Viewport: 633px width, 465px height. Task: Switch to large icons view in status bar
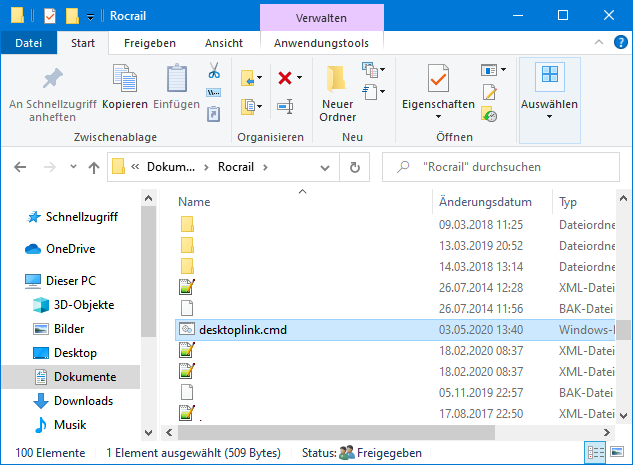tap(617, 451)
